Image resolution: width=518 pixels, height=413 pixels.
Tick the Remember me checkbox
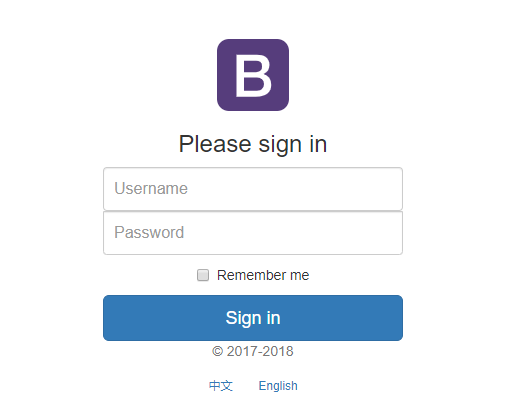pos(203,275)
